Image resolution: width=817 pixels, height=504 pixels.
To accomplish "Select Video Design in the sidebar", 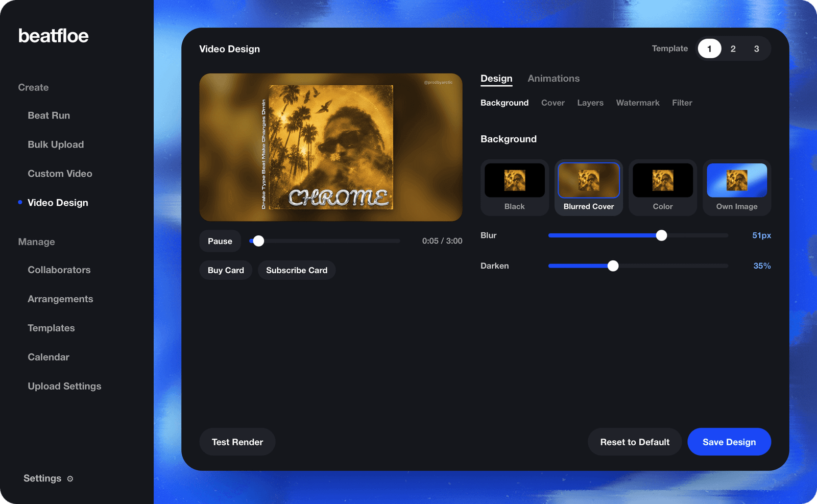I will tap(58, 203).
